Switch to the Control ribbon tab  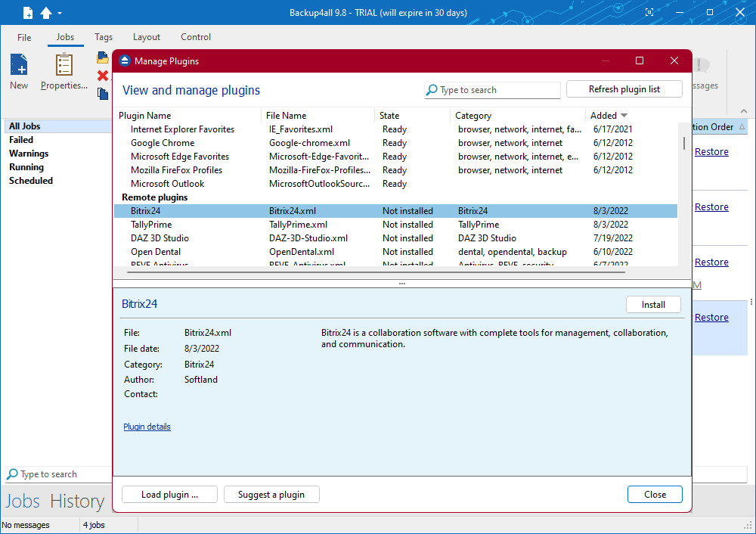(196, 37)
